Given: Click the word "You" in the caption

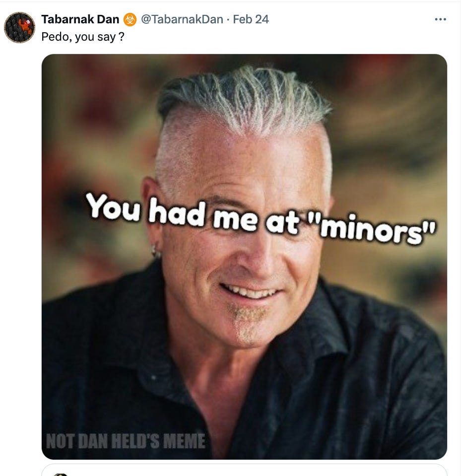Looking at the screenshot, I should coord(114,206).
